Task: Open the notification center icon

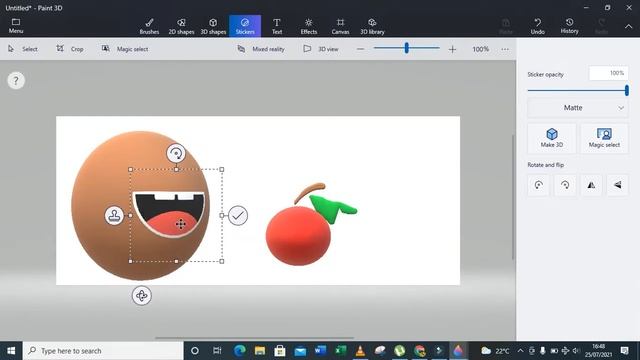Action: (624, 351)
